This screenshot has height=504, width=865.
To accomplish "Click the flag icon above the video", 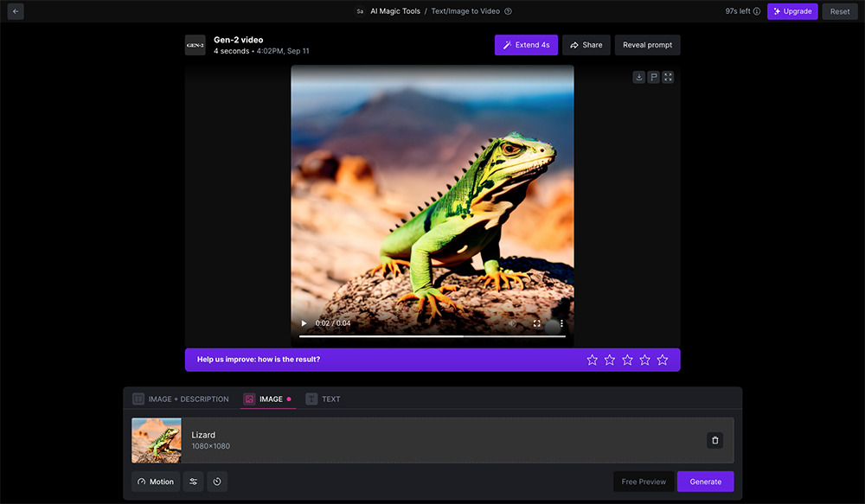I will click(x=653, y=77).
